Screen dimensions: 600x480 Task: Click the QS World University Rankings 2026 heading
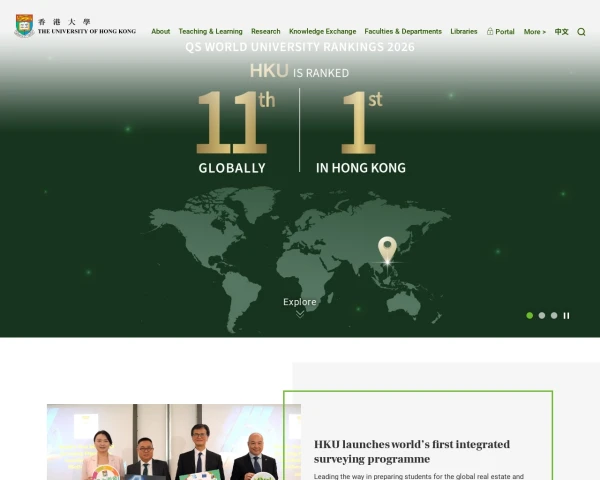point(300,47)
